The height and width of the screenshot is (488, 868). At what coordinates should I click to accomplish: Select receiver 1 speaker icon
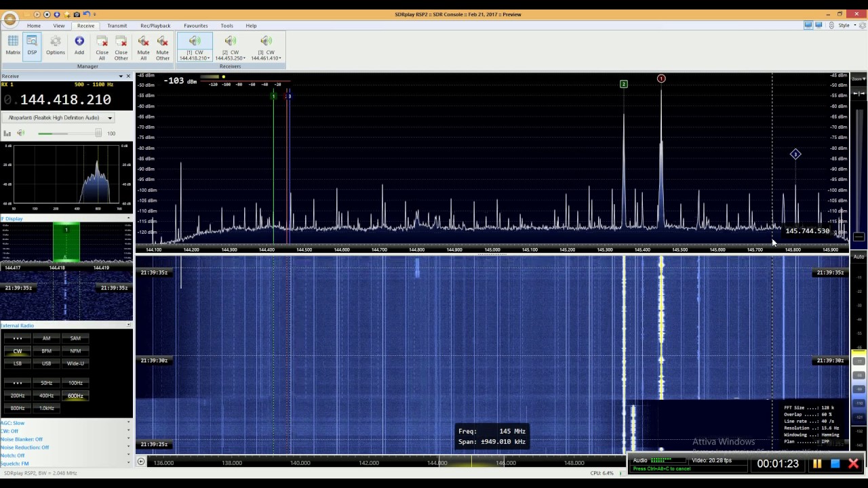tap(195, 41)
